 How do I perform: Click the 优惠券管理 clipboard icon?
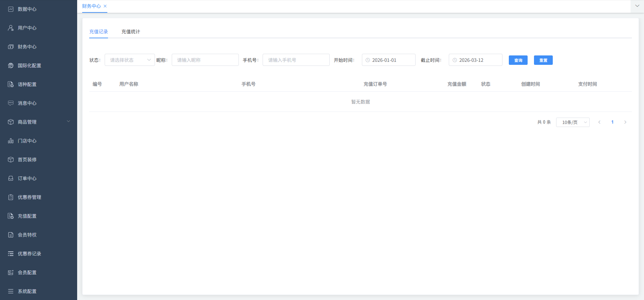(x=11, y=197)
